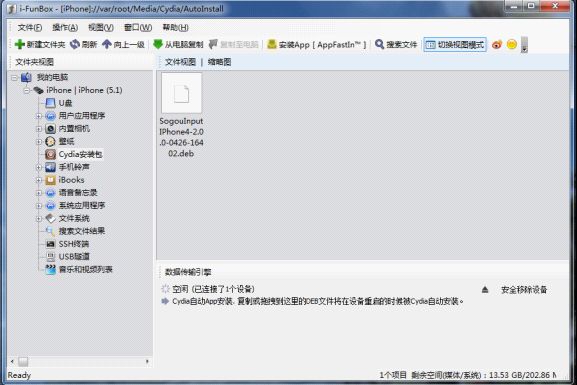Click the iBooks icon in the tree
This screenshot has width=577, height=385.
tap(50, 180)
